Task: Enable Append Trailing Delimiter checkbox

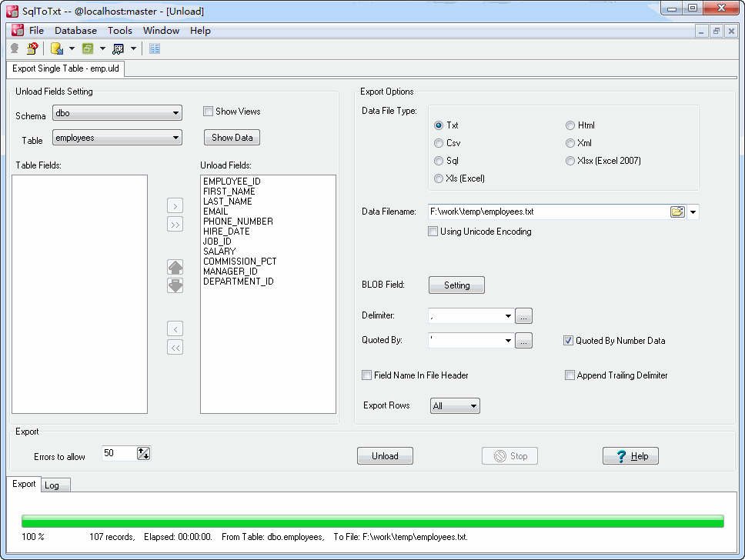Action: pyautogui.click(x=570, y=375)
